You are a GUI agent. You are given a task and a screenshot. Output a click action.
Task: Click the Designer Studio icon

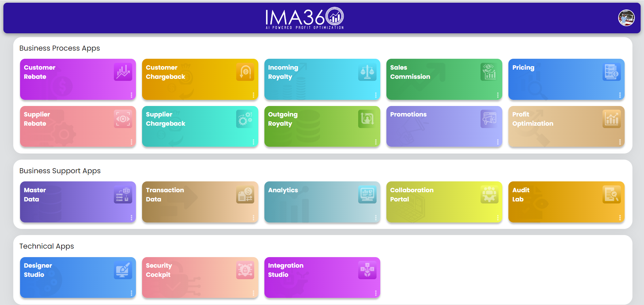pyautogui.click(x=123, y=270)
